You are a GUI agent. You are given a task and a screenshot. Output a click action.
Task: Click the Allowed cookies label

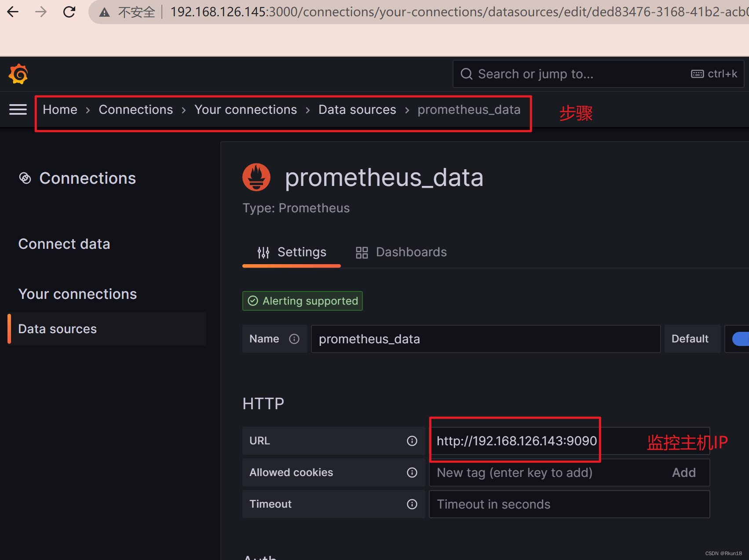coord(291,473)
